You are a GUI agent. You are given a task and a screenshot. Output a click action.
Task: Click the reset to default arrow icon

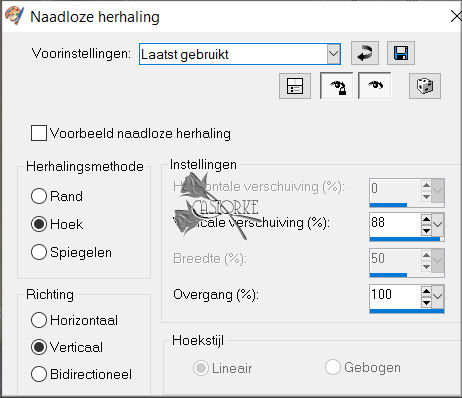[x=365, y=53]
